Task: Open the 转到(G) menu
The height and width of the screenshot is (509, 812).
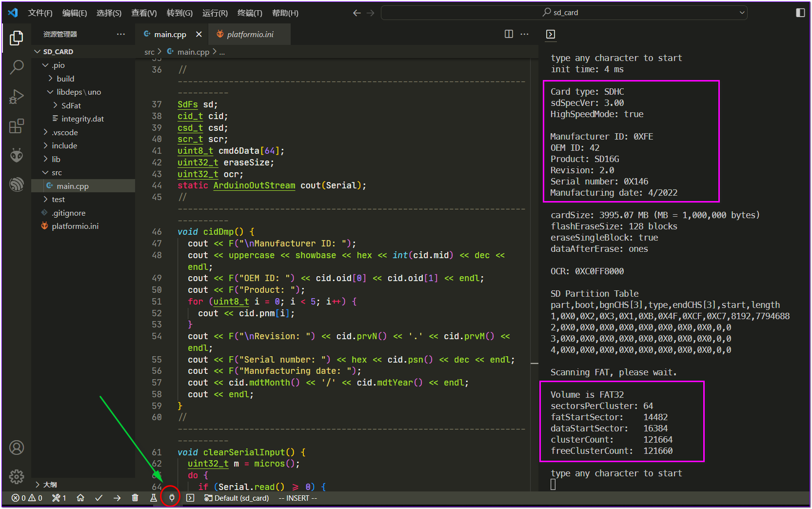Action: [180, 13]
